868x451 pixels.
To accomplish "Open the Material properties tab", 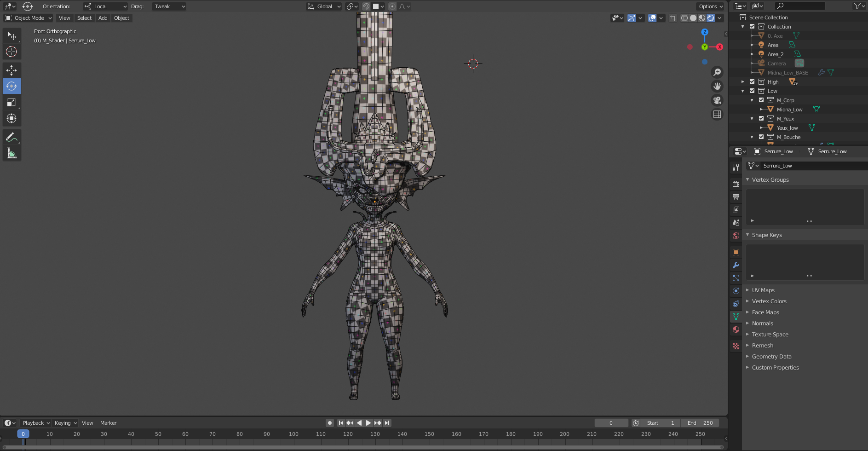I will click(x=736, y=330).
